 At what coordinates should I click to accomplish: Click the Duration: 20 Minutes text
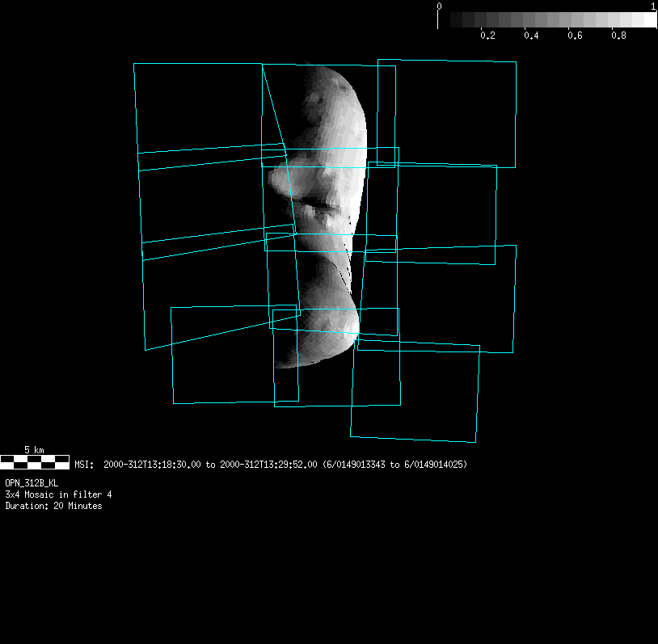[x=53, y=506]
